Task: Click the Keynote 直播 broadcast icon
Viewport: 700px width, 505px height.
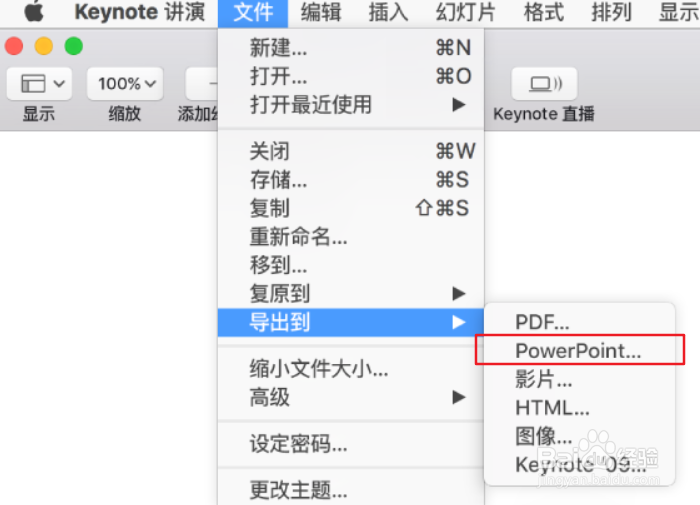Action: (545, 83)
